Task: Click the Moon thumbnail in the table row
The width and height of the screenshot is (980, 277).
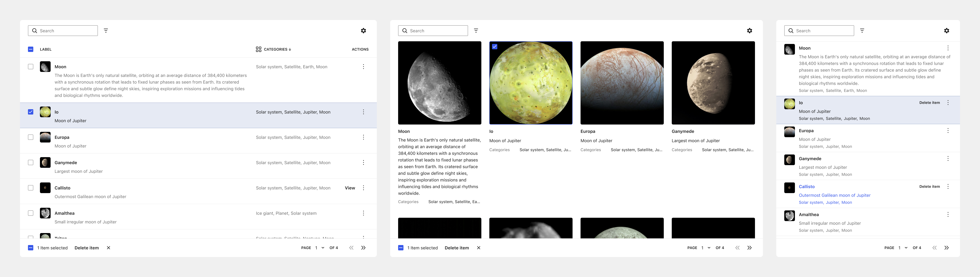Action: (x=45, y=67)
